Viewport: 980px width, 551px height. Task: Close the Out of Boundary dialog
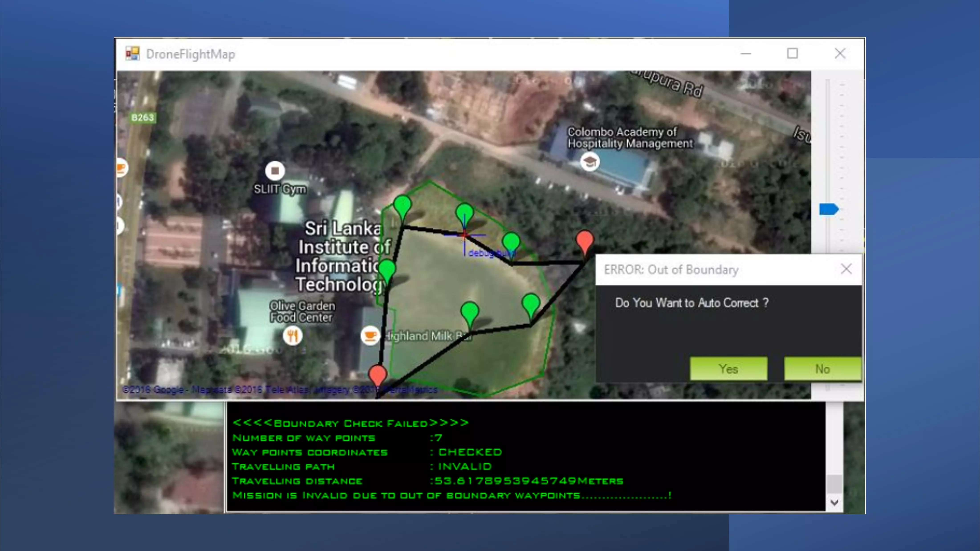point(846,269)
